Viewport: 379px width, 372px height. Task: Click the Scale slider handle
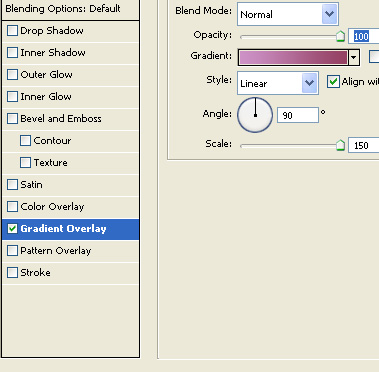(x=340, y=145)
